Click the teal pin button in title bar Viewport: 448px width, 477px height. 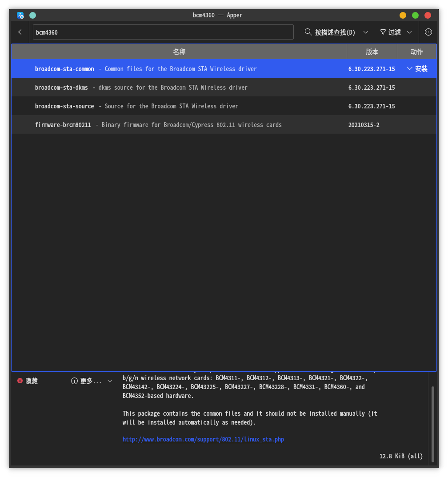click(32, 15)
